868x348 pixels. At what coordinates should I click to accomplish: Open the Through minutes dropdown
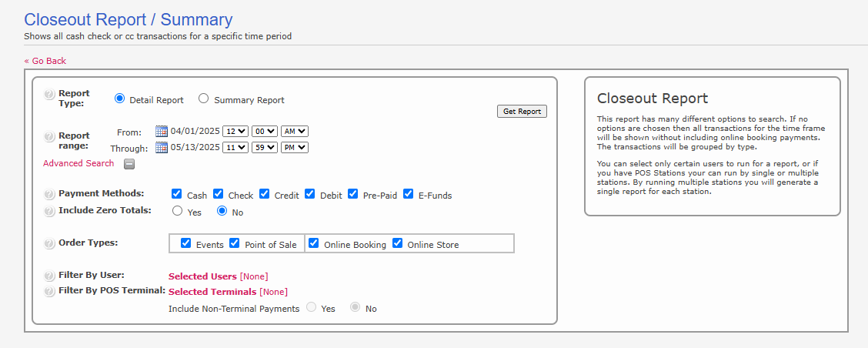pyautogui.click(x=264, y=147)
